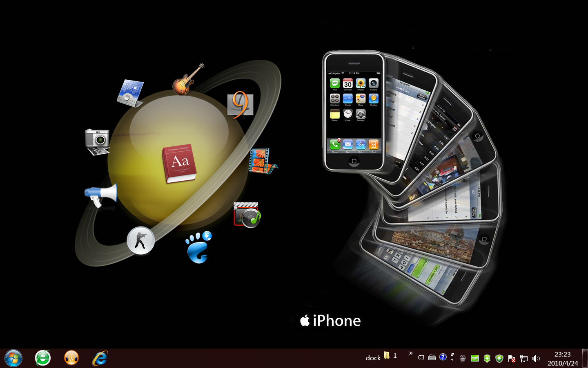Open the folder icon beside dock
588x368 pixels.
tap(386, 355)
